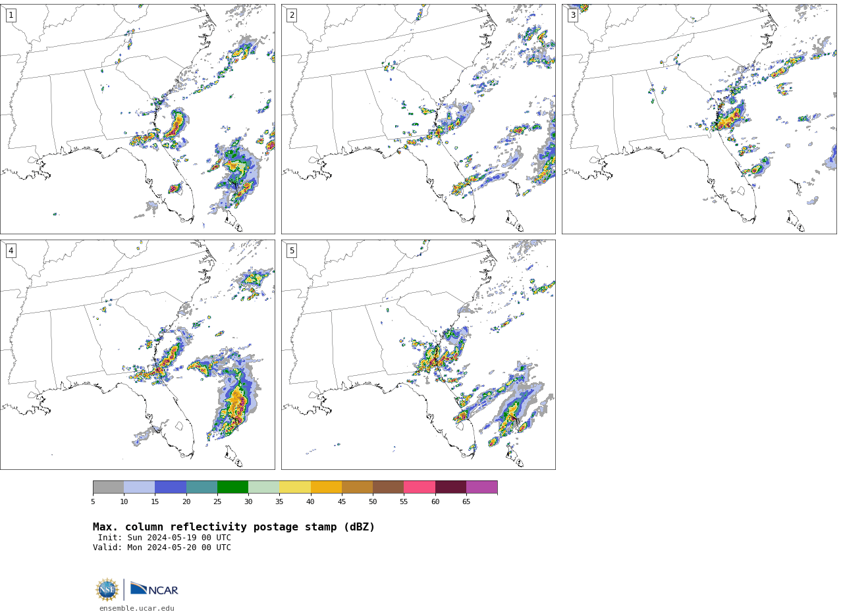Click the Init: Sun 2024-05-19 00 UTC line
843x616 pixels.
coord(164,538)
